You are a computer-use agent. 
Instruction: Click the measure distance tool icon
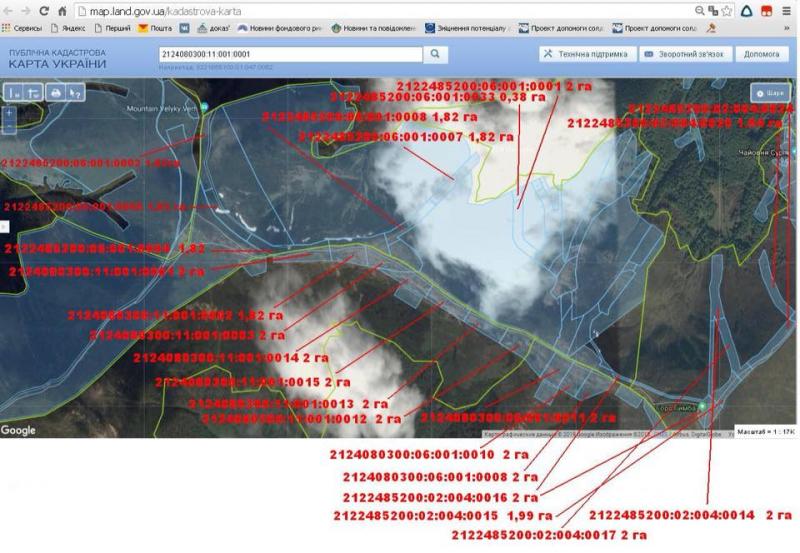click(x=14, y=92)
